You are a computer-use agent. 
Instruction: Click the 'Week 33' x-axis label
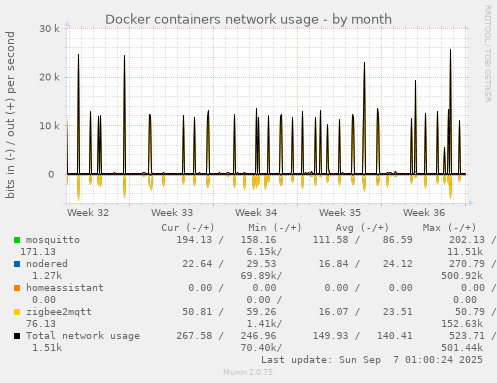(x=172, y=213)
